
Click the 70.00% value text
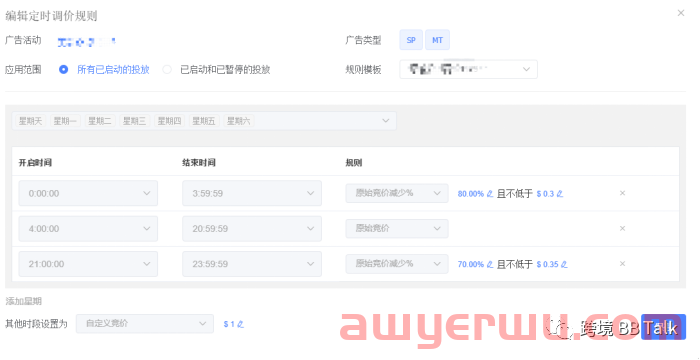471,264
